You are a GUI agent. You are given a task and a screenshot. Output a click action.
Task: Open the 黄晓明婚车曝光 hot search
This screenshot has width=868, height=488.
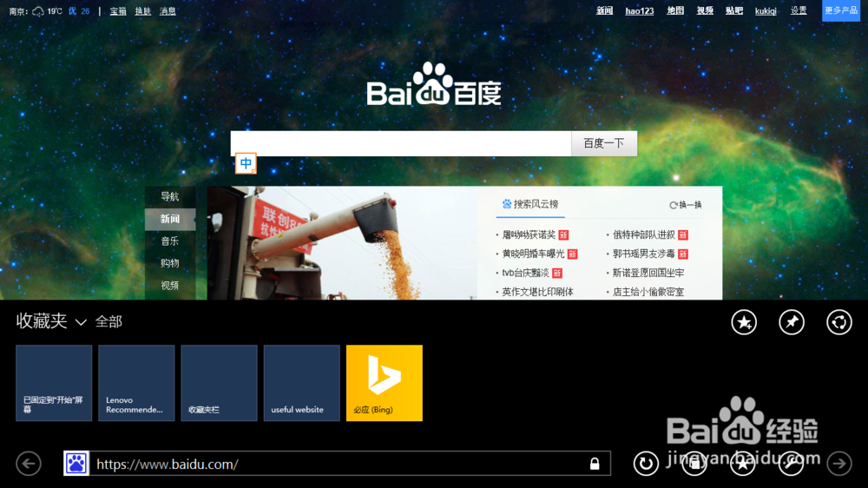533,254
